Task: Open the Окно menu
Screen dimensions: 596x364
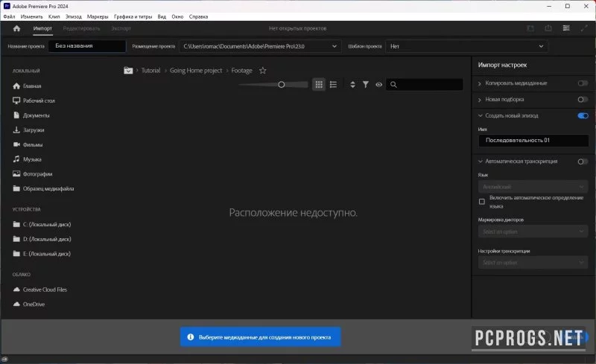Action: (x=177, y=16)
